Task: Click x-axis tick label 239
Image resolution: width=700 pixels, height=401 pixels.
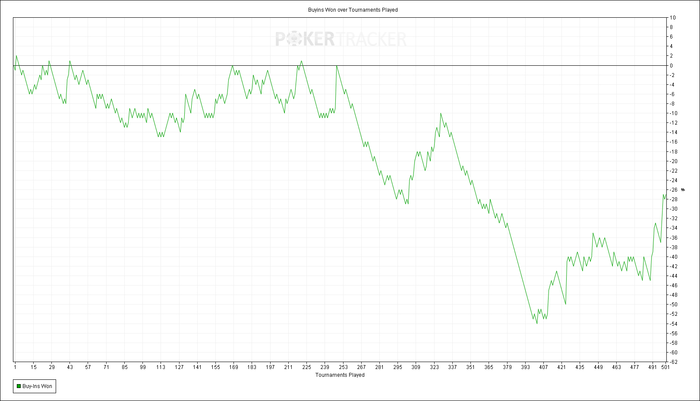Action: (x=325, y=367)
